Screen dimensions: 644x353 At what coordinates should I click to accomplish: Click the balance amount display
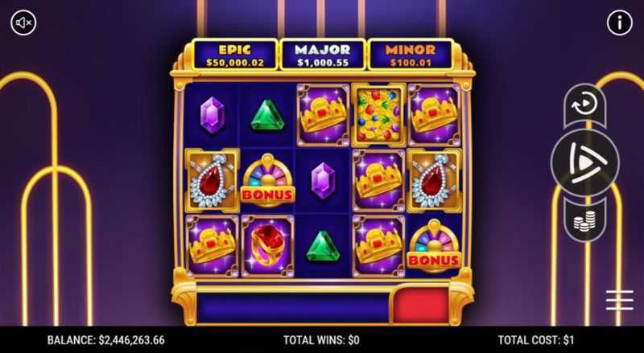(x=106, y=340)
